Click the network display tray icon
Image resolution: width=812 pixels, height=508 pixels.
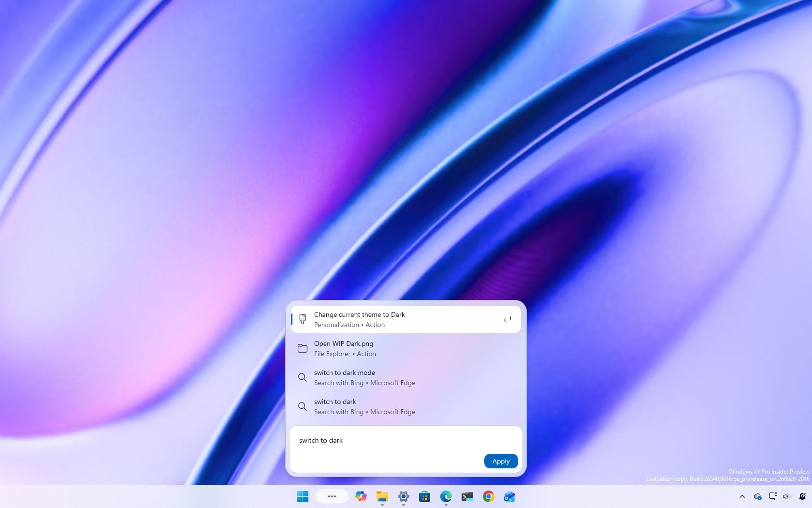(773, 496)
